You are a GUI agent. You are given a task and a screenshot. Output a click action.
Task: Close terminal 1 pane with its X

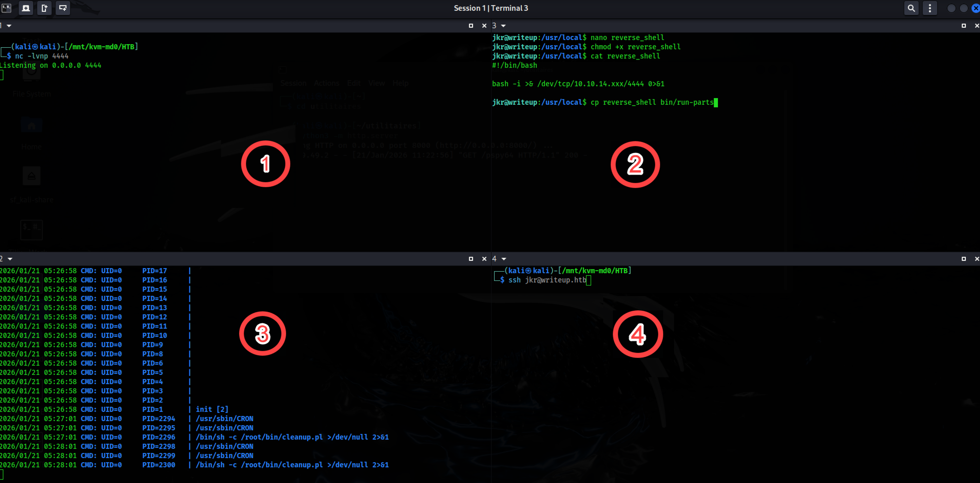pyautogui.click(x=484, y=25)
